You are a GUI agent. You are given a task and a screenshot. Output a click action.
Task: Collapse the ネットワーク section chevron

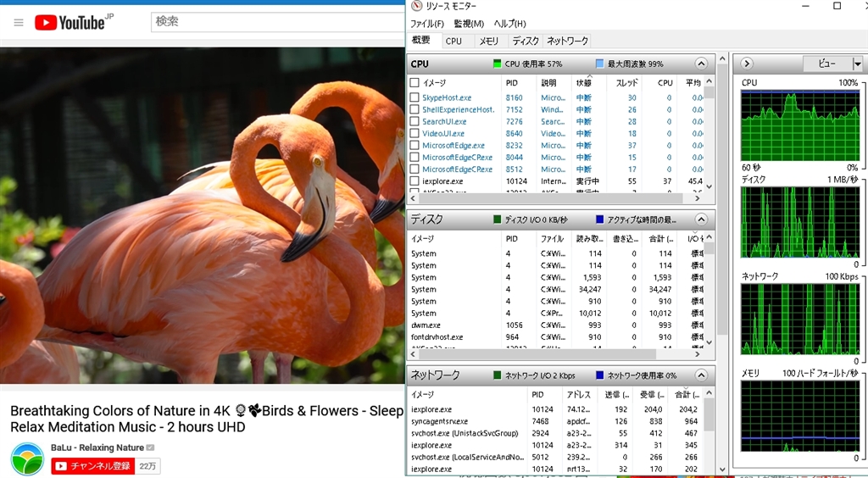pos(701,375)
